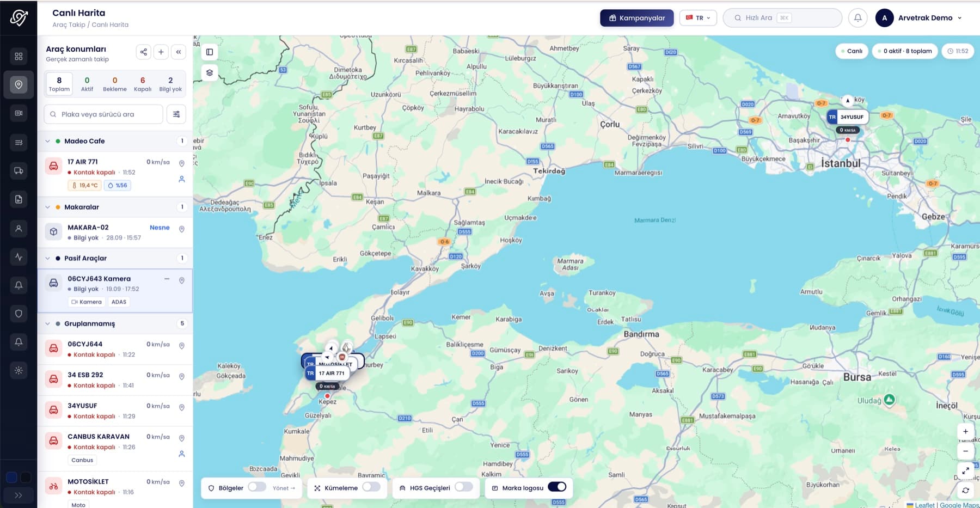Open the Araç Takip breadcrumb

coord(69,25)
